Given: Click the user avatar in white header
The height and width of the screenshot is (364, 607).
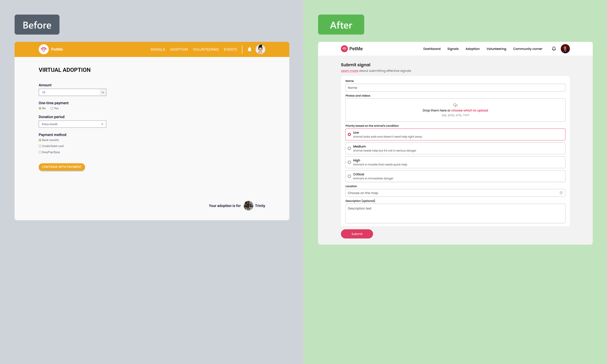Looking at the screenshot, I should pos(565,49).
